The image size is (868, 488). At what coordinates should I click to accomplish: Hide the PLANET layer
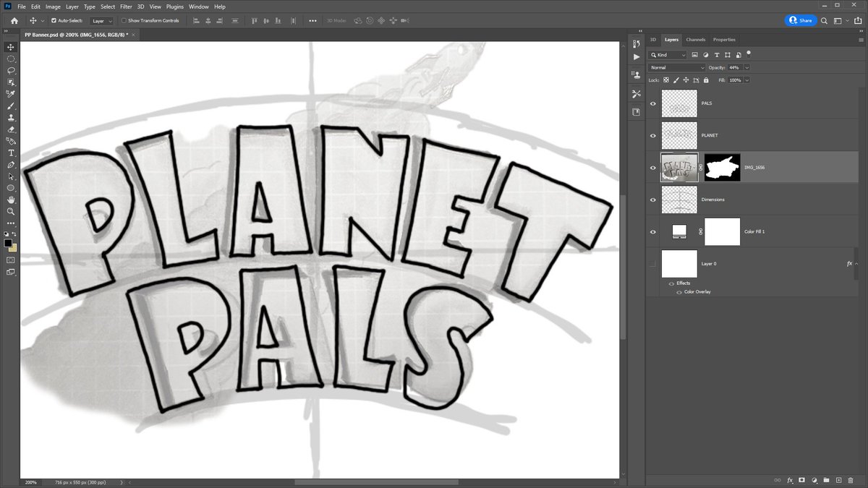click(x=653, y=135)
